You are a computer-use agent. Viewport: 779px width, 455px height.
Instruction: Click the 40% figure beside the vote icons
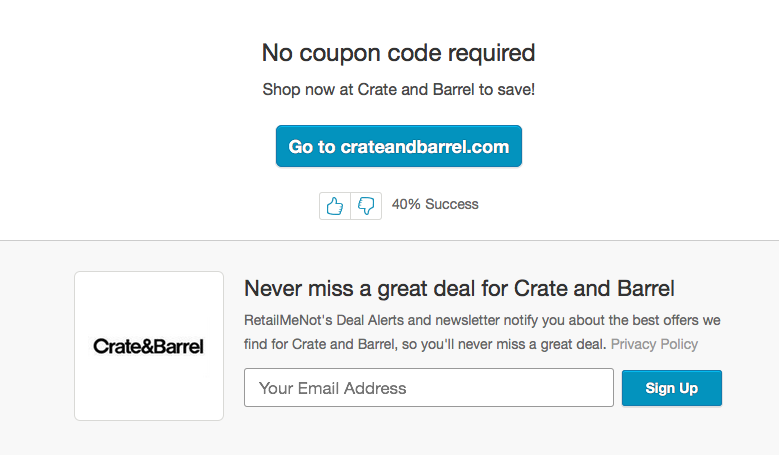(406, 204)
